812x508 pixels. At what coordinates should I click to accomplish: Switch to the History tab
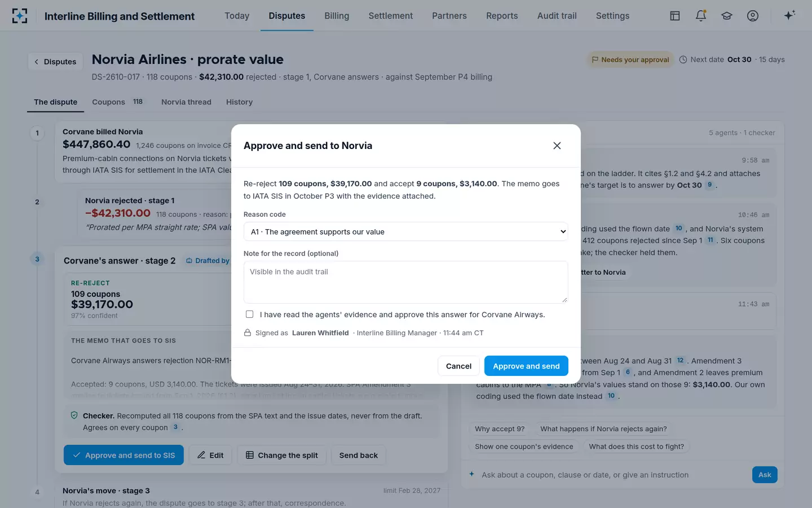(x=239, y=102)
